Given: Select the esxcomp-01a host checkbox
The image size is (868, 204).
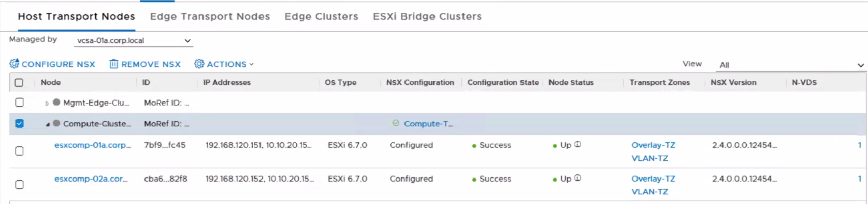Looking at the screenshot, I should 19,151.
